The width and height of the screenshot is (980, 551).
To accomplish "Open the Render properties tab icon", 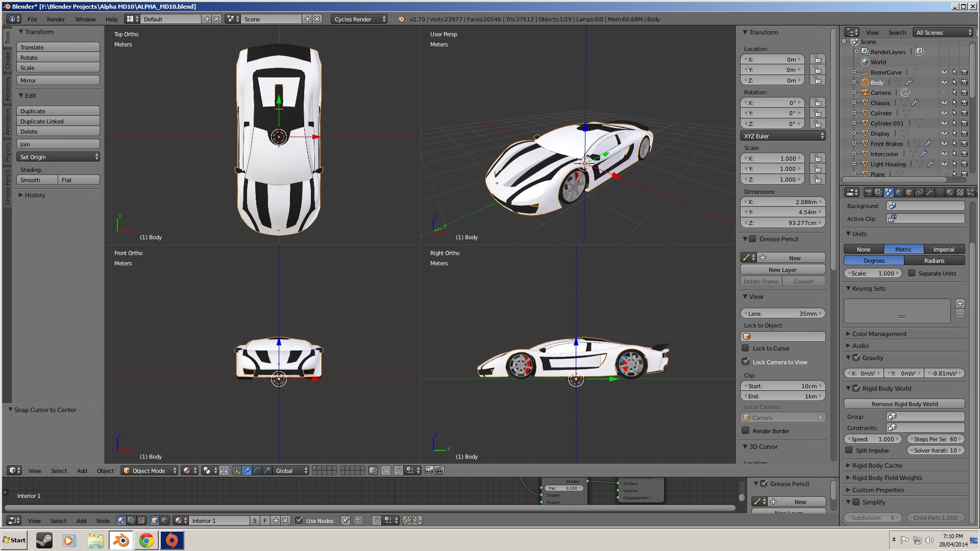I will tap(868, 192).
